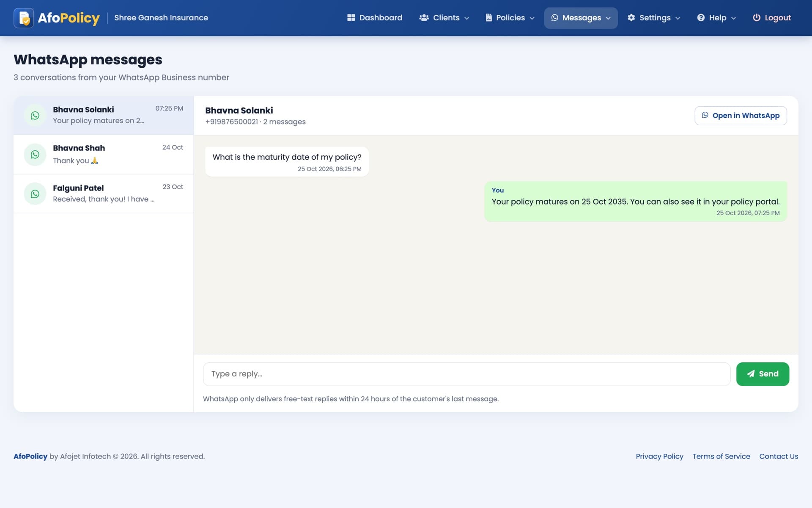Open conversation in WhatsApp button
The image size is (812, 508).
tap(741, 116)
